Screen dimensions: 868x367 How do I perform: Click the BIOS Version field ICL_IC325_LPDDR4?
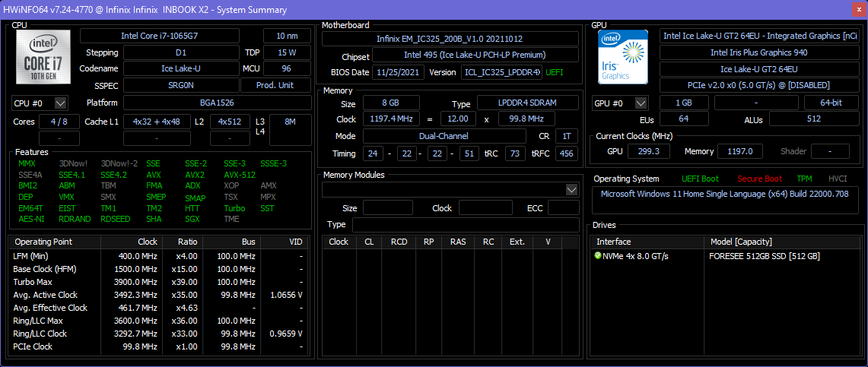click(501, 72)
